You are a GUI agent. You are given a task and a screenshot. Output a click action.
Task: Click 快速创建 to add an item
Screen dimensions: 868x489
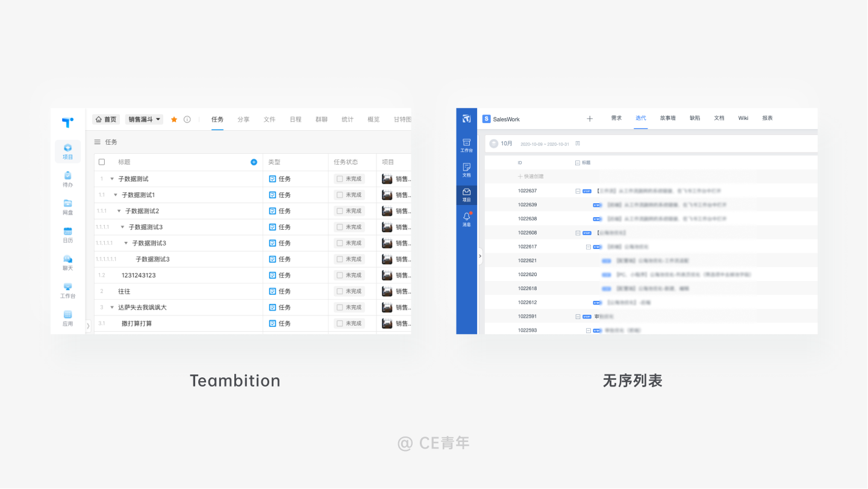tap(531, 177)
